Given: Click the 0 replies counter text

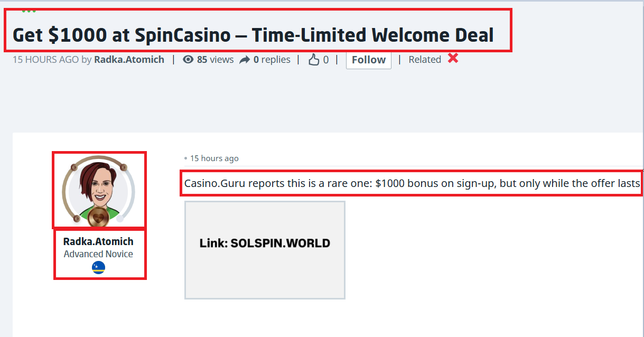Looking at the screenshot, I should [x=272, y=60].
